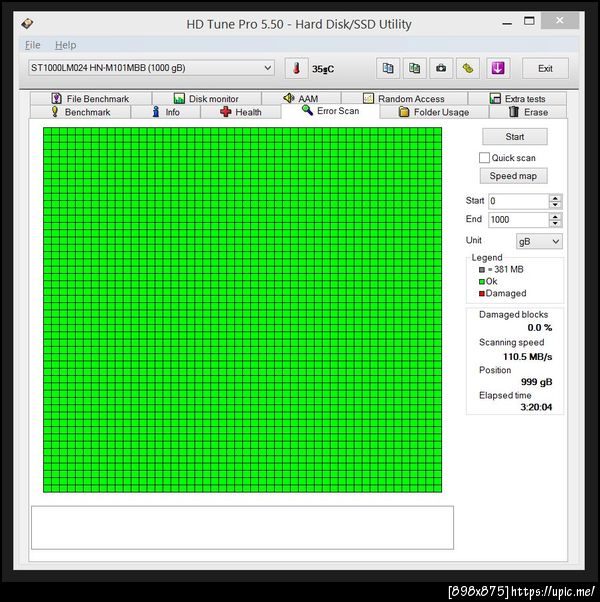
Task: Click the thermometer temperature icon
Action: tap(296, 69)
